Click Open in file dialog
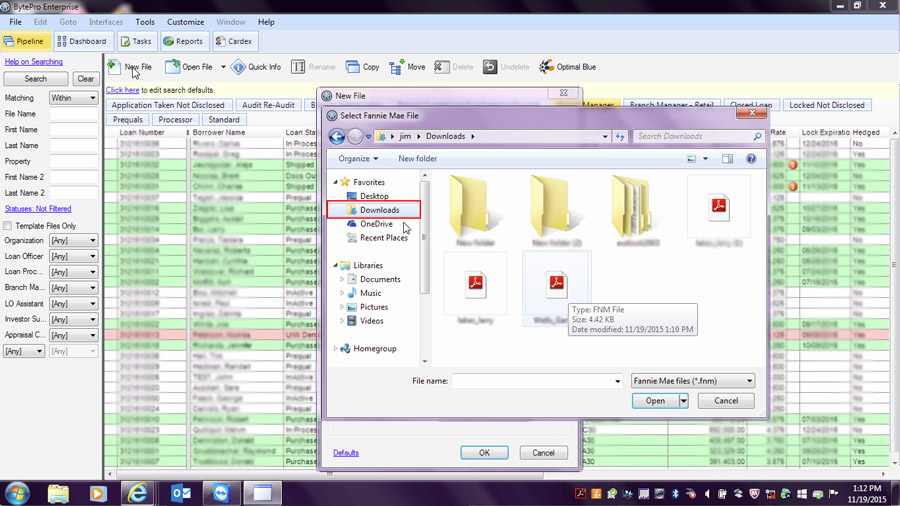Image resolution: width=900 pixels, height=506 pixels. click(655, 401)
